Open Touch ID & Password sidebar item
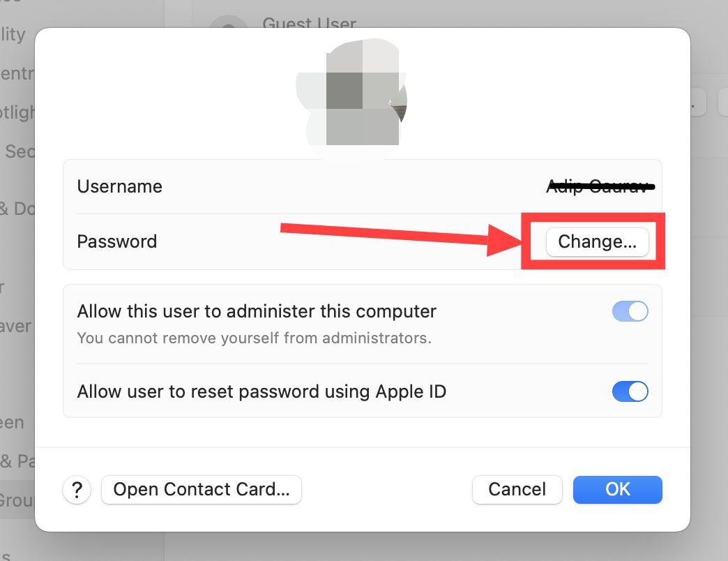 [17, 461]
